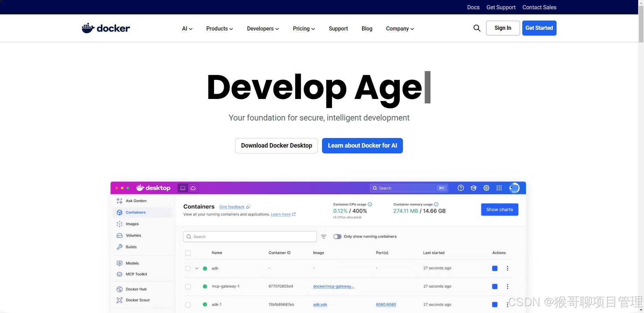Click the user avatar in Desktop header
Viewport: 644px width, 313px height.
(x=514, y=188)
